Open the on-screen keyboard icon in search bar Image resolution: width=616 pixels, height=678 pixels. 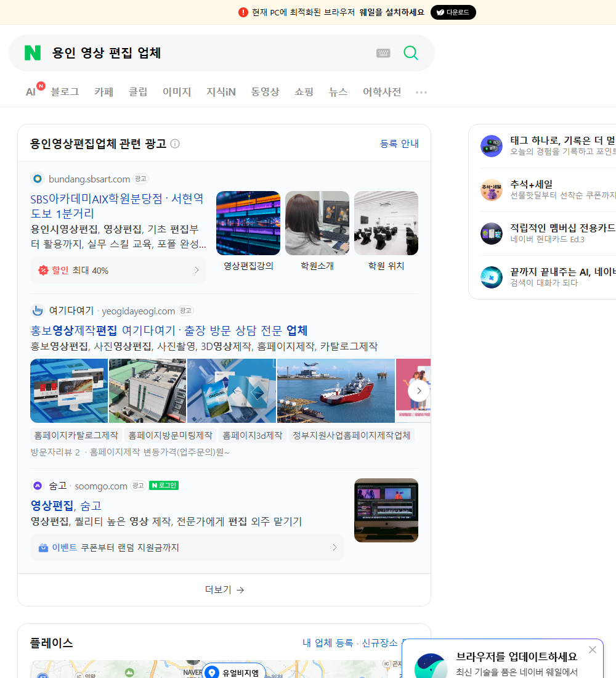[x=383, y=53]
